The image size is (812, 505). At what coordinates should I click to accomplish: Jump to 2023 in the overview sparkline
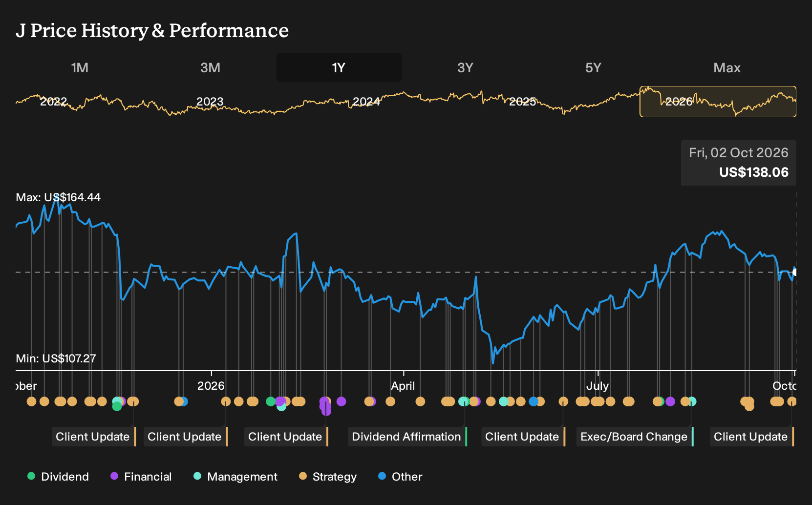click(210, 102)
